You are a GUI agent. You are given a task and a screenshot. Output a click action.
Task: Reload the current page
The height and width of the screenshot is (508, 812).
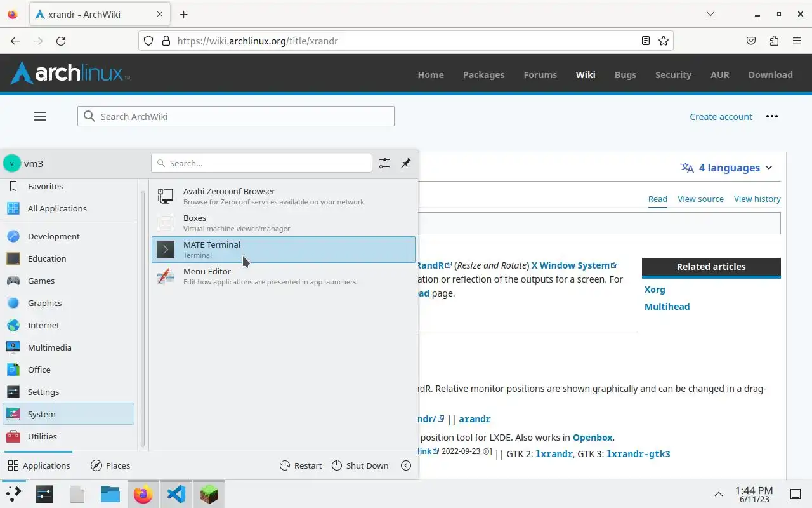click(x=61, y=41)
